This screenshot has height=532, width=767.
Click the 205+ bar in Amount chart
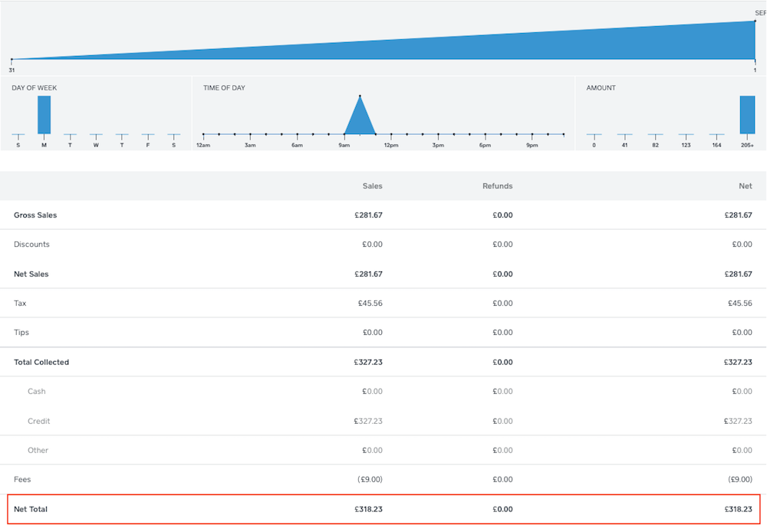747,115
